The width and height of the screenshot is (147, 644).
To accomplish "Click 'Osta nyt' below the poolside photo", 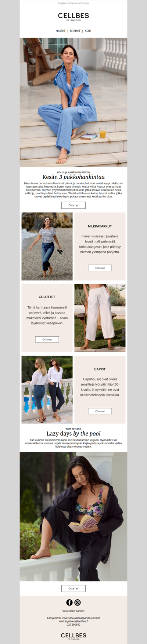I will [x=73, y=588].
